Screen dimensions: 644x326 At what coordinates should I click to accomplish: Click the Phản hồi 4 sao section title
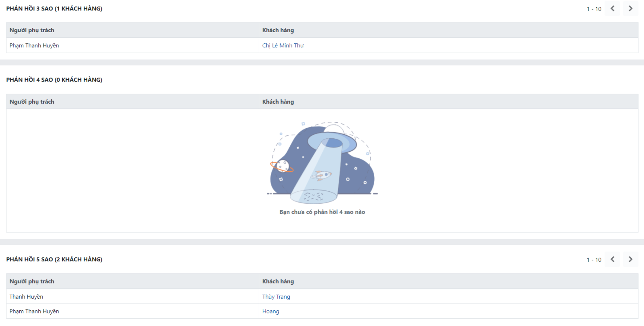click(x=54, y=80)
